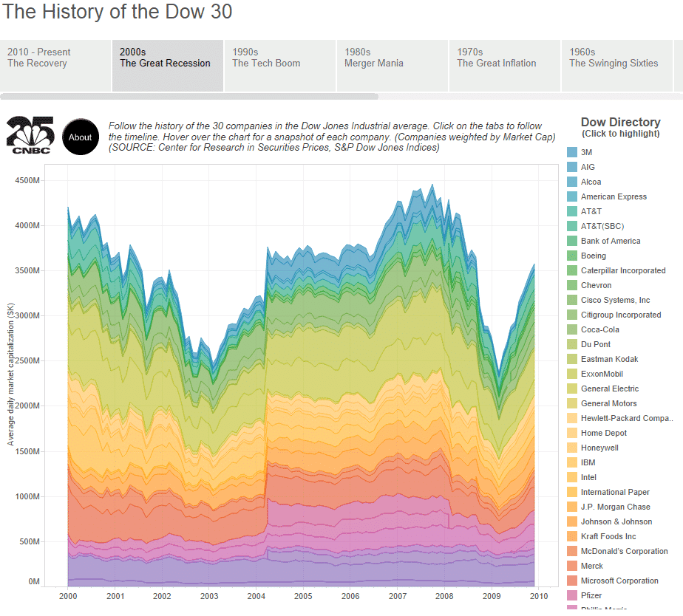Open the 1970s Great Inflation tab
The image size is (683, 616).
pos(504,65)
